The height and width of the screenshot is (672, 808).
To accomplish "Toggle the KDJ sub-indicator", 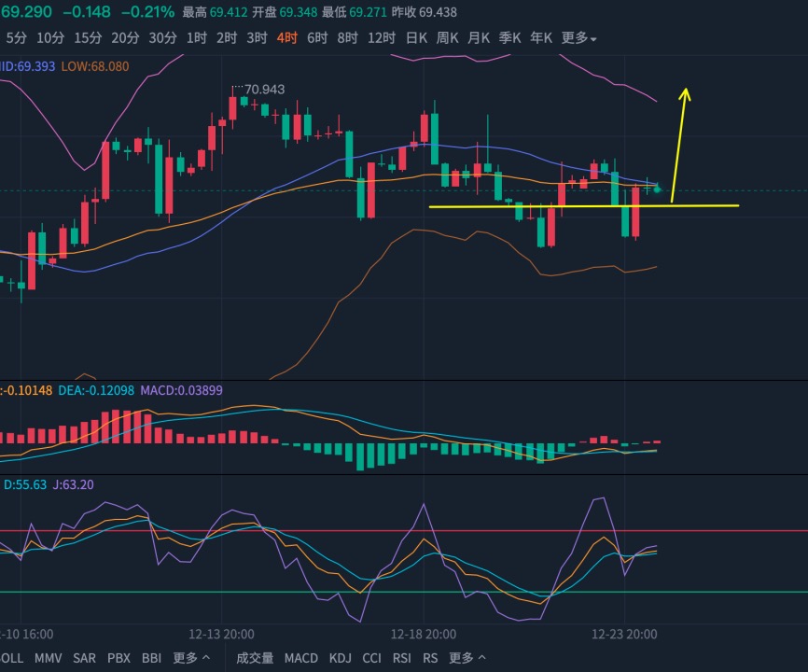I will 341,658.
